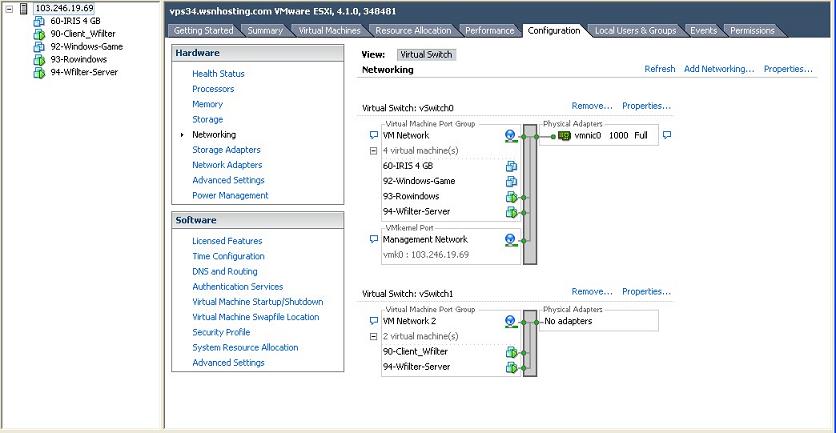The image size is (836, 433).
Task: Open Security Profile settings
Action: [221, 332]
